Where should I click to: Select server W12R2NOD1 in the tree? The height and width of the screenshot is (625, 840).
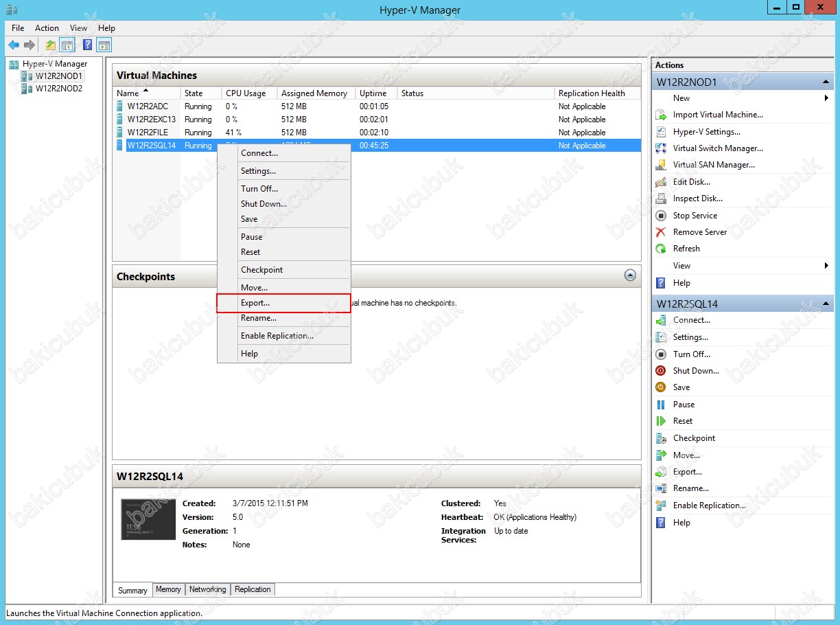point(59,76)
